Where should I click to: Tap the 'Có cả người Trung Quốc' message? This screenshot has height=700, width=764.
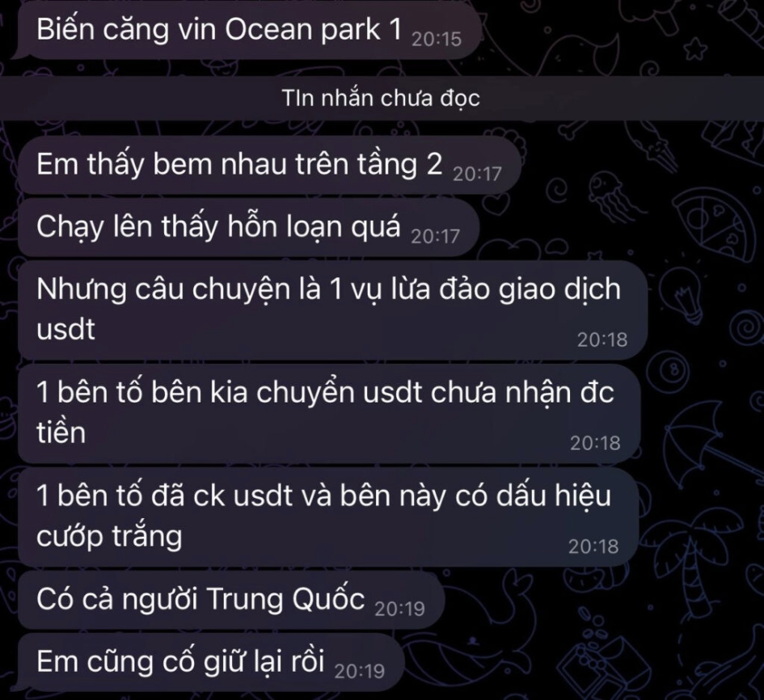tap(231, 600)
